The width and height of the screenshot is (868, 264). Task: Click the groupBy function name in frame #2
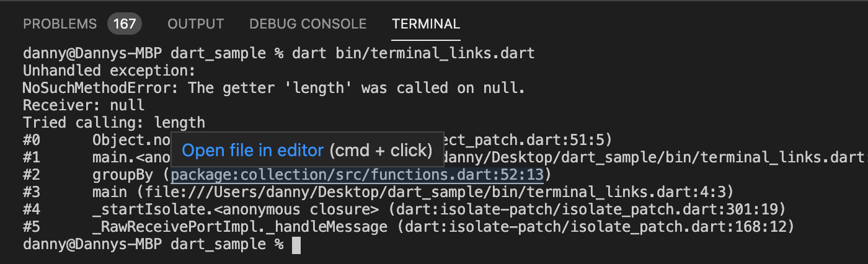click(x=123, y=175)
